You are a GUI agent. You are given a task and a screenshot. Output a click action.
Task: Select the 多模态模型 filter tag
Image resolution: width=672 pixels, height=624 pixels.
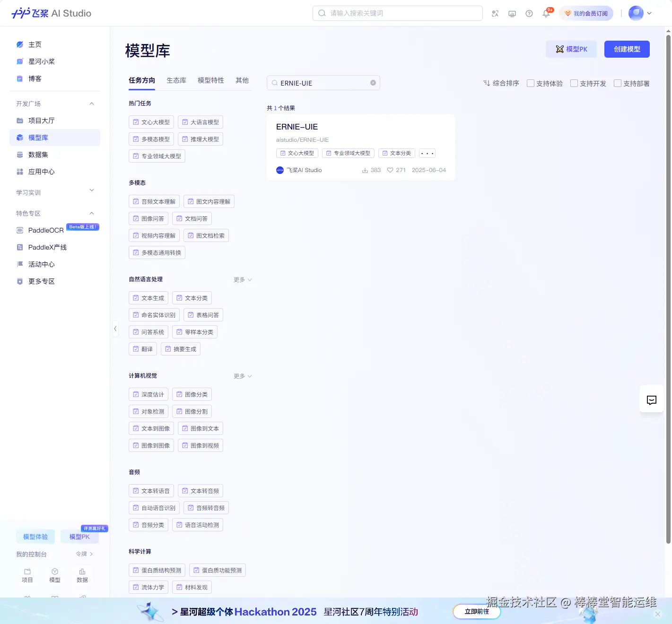click(151, 139)
